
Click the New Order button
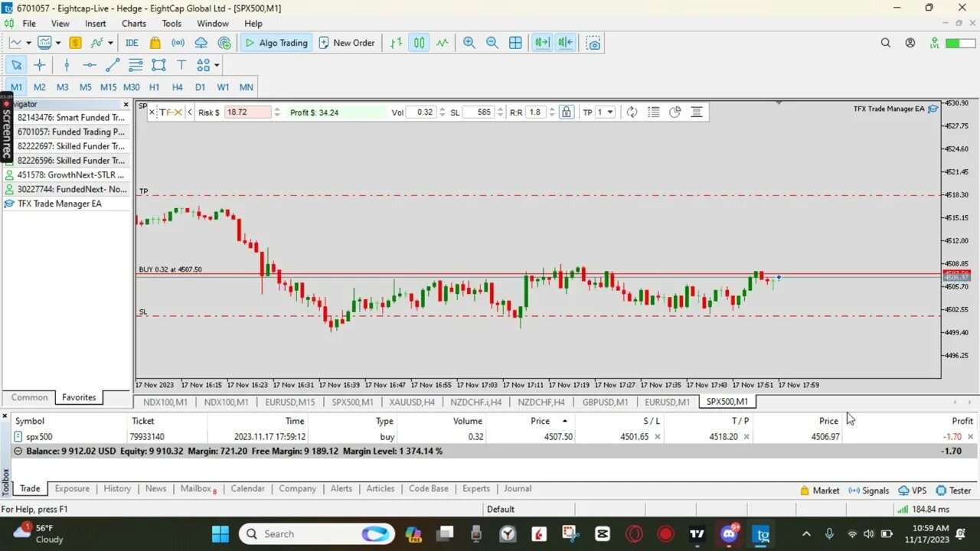pyautogui.click(x=346, y=43)
